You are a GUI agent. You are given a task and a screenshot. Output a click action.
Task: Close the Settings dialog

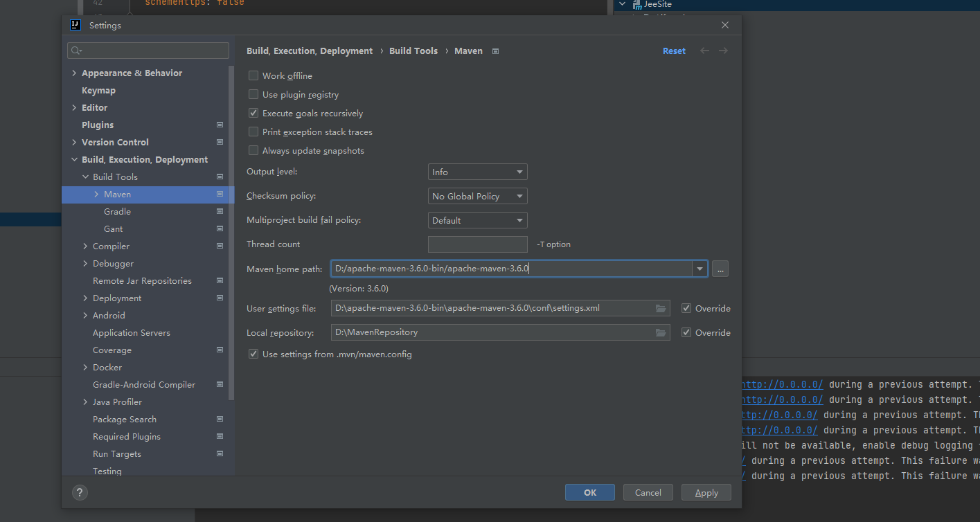click(x=725, y=25)
